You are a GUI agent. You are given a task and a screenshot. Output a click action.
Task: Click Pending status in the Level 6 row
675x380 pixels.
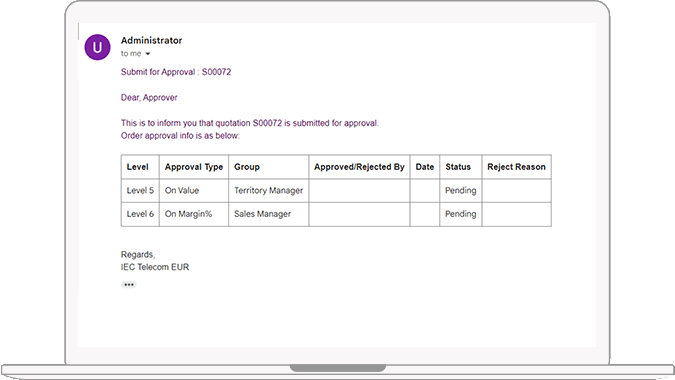point(461,214)
